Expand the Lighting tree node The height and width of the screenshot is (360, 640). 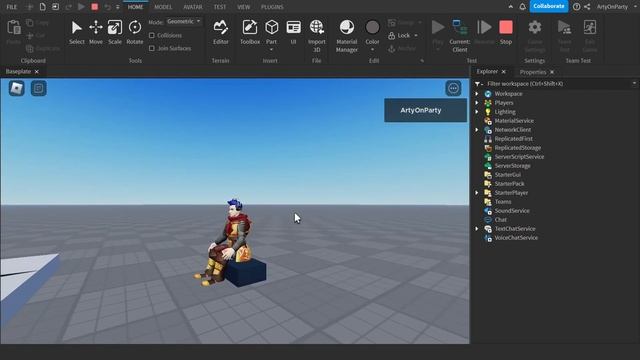tap(477, 112)
